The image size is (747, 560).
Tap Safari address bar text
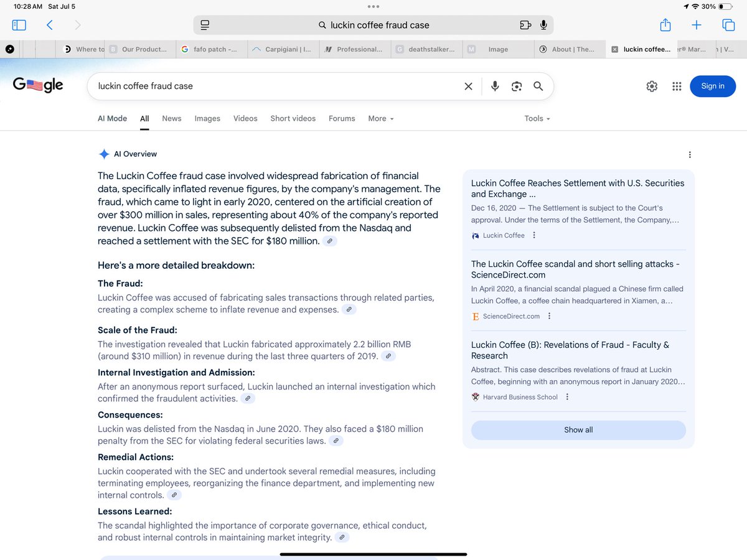point(380,25)
